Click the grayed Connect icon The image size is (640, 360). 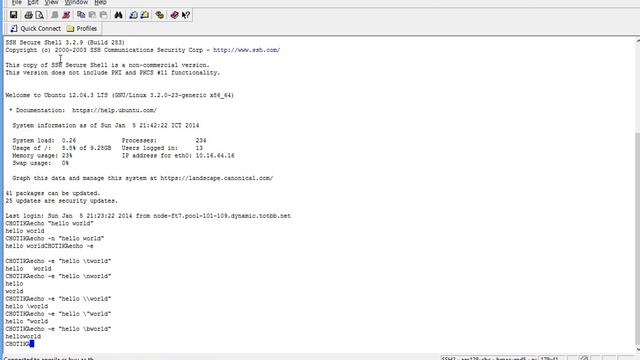pyautogui.click(x=54, y=15)
